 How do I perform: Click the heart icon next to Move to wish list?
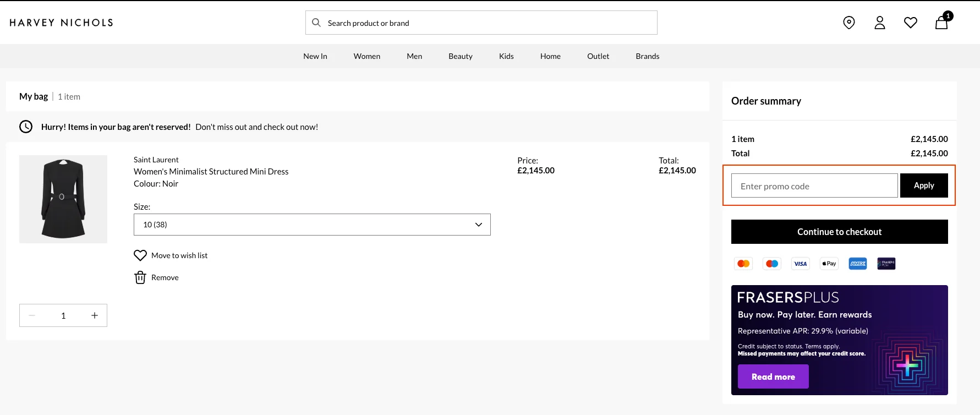[x=140, y=255]
